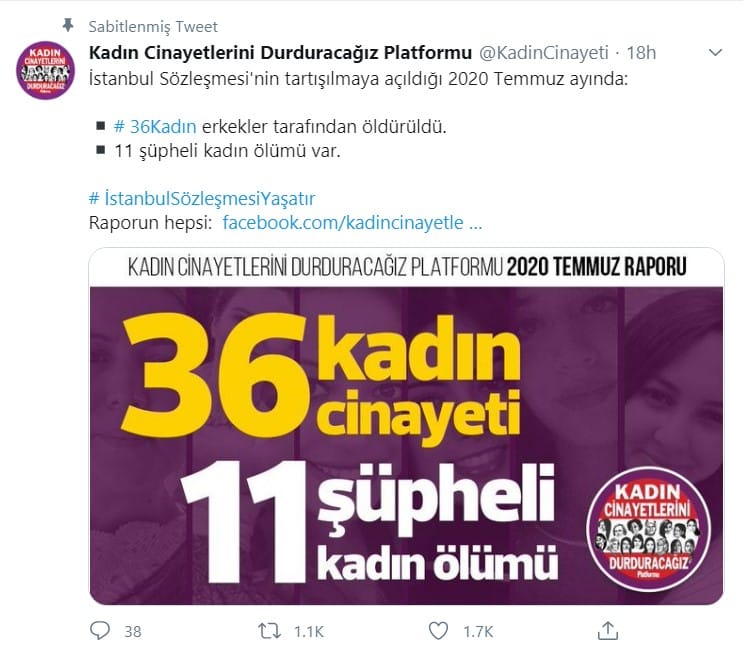Click the 38 replies count
The image size is (744, 660).
tap(133, 632)
